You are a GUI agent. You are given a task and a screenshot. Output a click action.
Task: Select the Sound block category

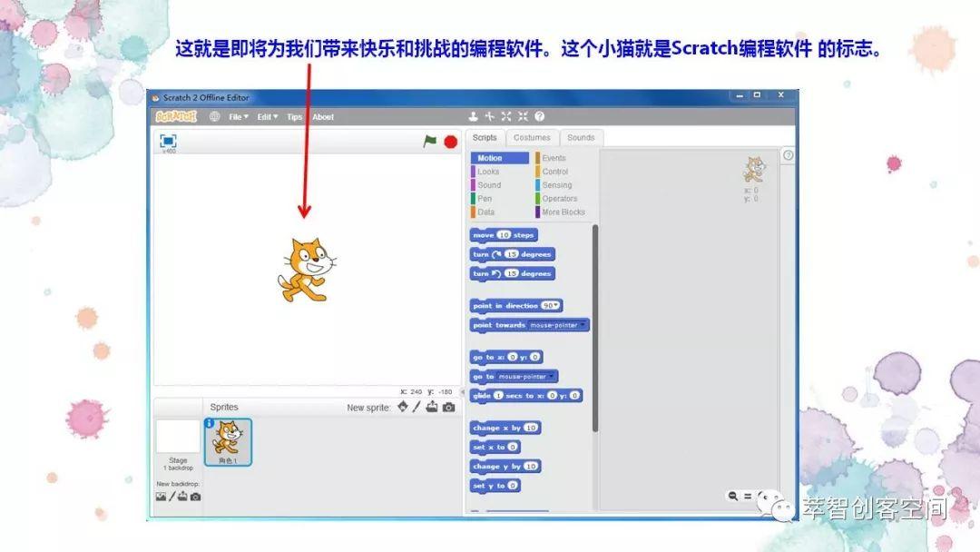499,185
